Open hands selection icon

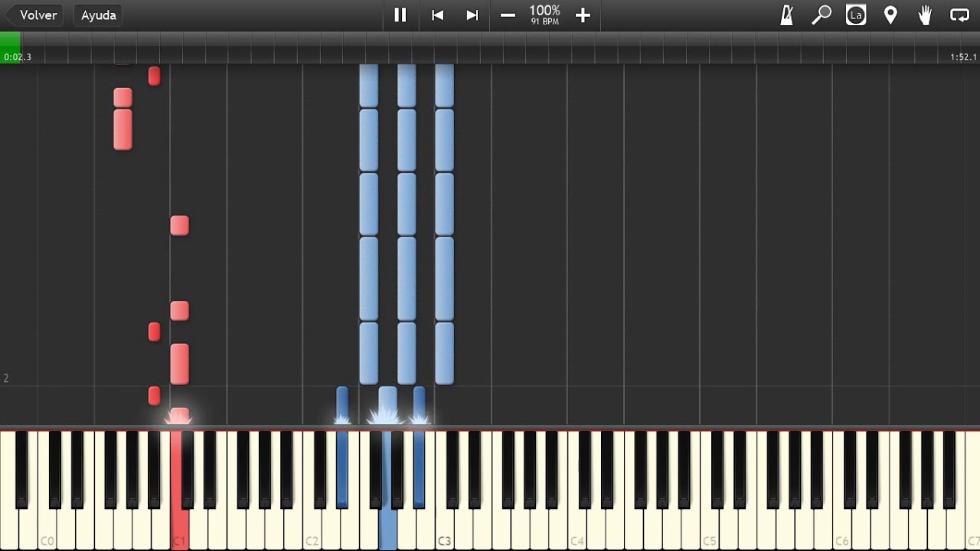[x=925, y=15]
